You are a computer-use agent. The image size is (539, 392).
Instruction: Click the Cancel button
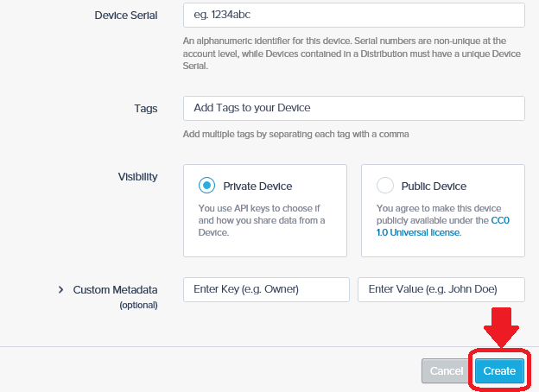point(447,371)
